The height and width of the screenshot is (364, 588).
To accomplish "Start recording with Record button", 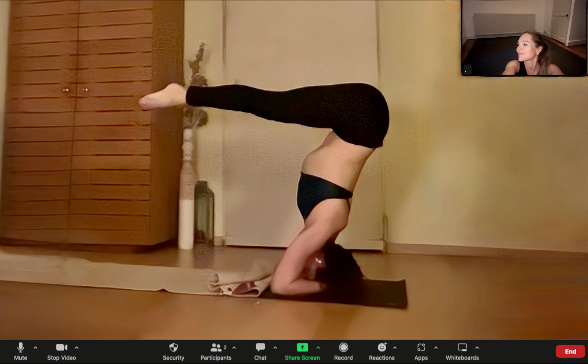I will pos(343,348).
